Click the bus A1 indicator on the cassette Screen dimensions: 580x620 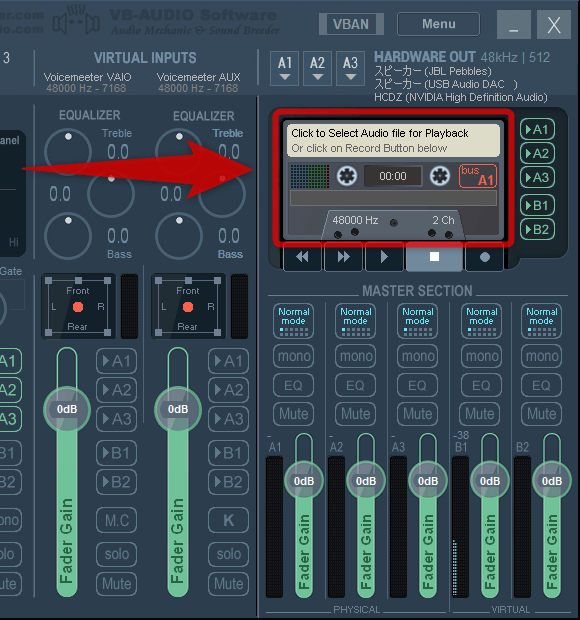click(478, 176)
